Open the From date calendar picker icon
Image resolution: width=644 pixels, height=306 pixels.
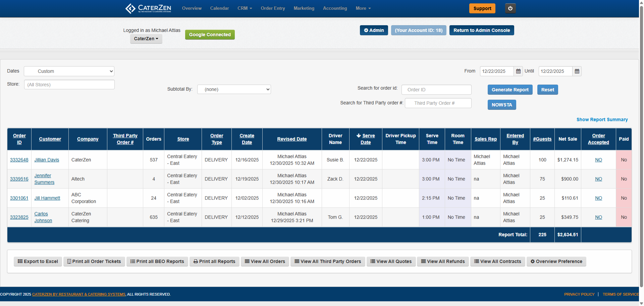pyautogui.click(x=518, y=71)
